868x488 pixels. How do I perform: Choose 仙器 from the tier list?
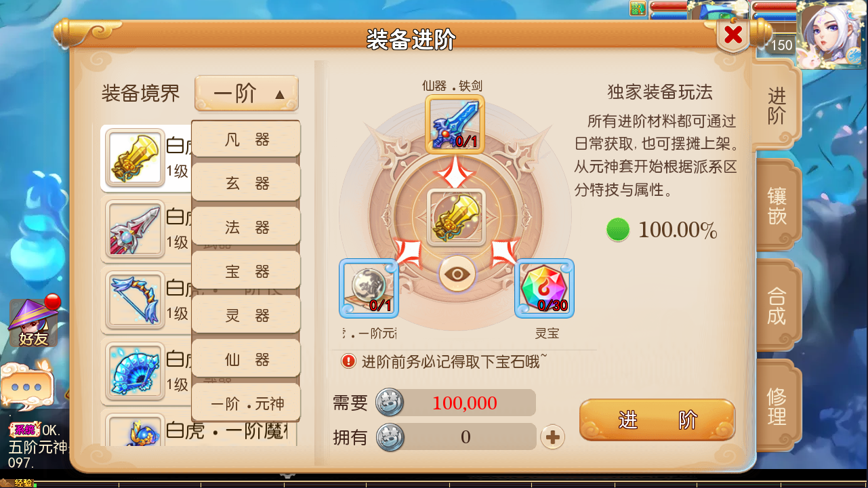(x=247, y=360)
